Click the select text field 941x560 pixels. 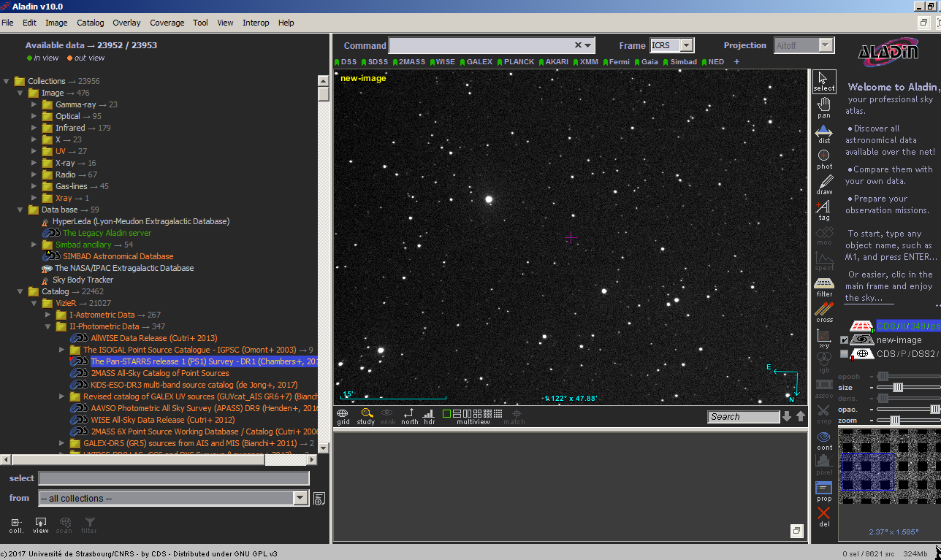174,478
